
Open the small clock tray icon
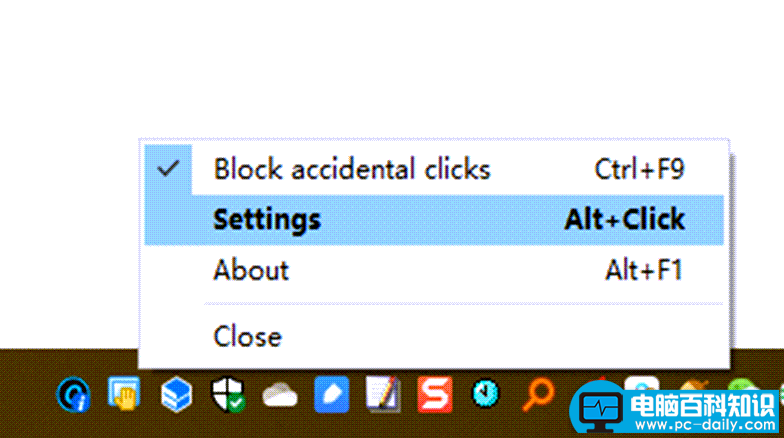[486, 394]
